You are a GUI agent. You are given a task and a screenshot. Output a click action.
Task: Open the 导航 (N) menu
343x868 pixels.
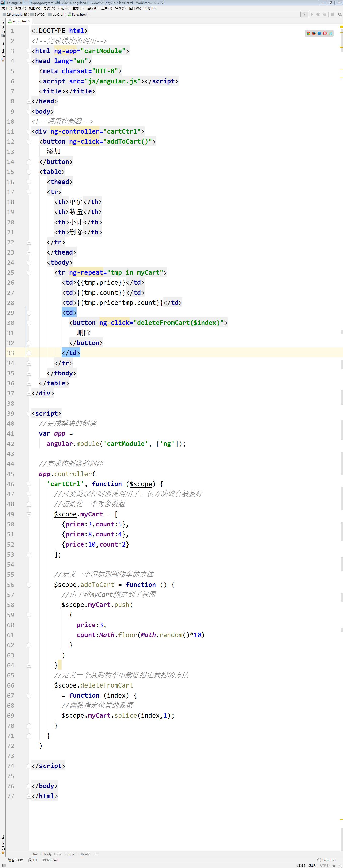click(49, 8)
